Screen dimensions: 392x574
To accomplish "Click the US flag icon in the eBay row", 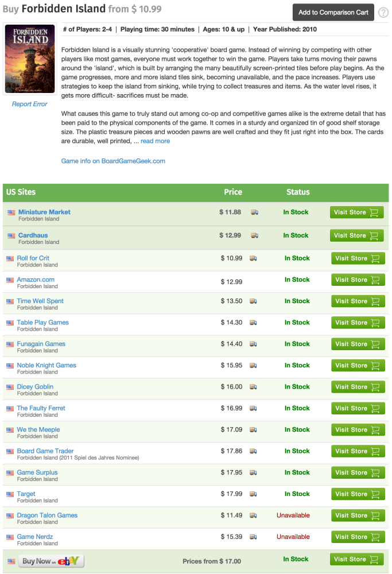I will (x=11, y=561).
